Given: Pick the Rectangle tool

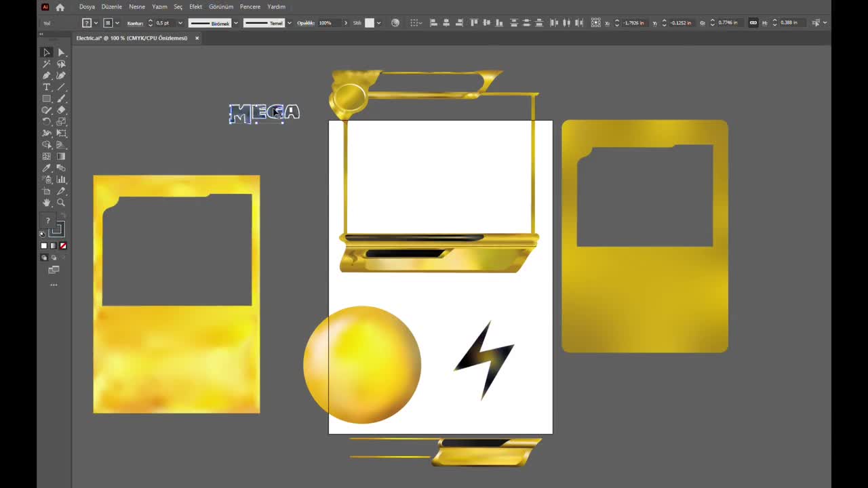Looking at the screenshot, I should 46,98.
